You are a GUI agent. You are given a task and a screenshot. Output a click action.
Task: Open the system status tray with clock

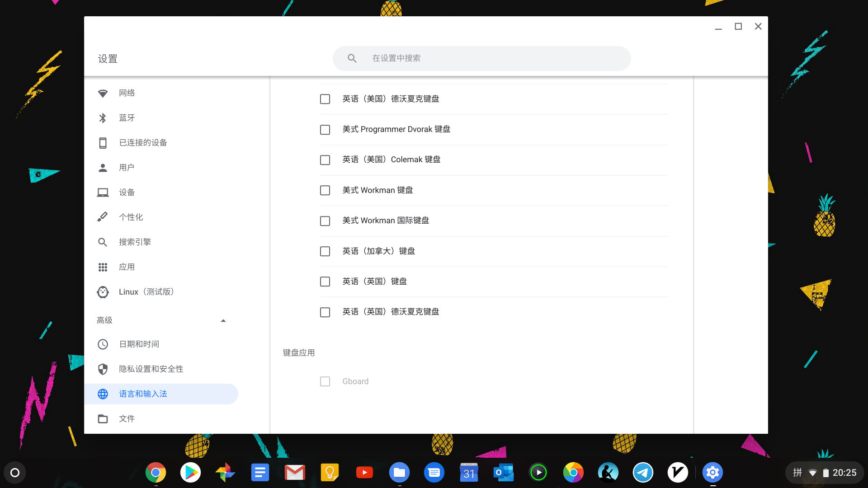click(825, 473)
